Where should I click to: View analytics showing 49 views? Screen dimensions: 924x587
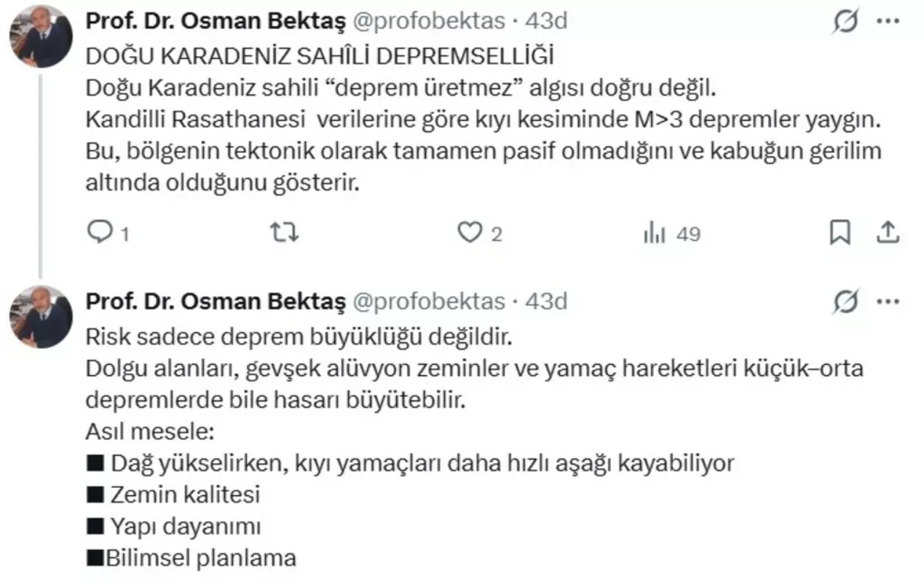point(671,234)
